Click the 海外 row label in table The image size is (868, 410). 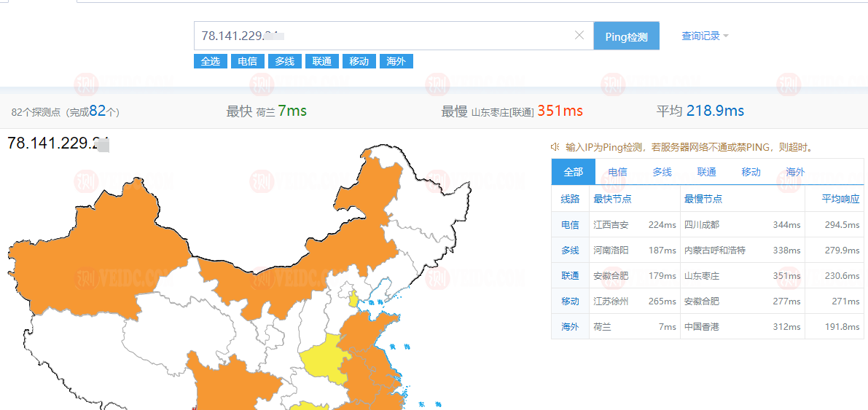pyautogui.click(x=570, y=326)
